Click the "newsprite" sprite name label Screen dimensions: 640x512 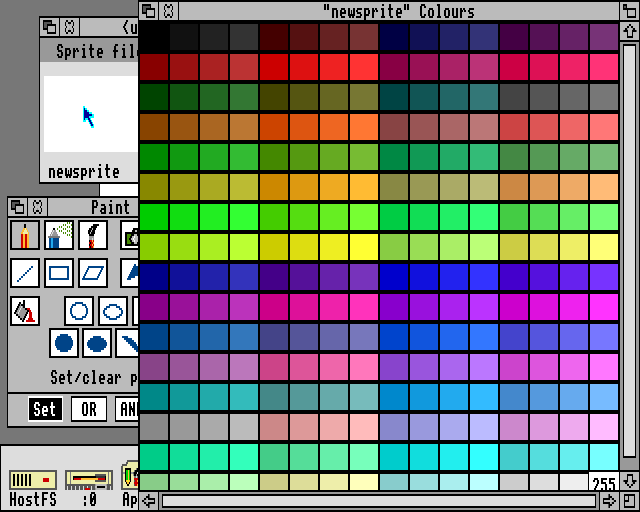pos(84,172)
